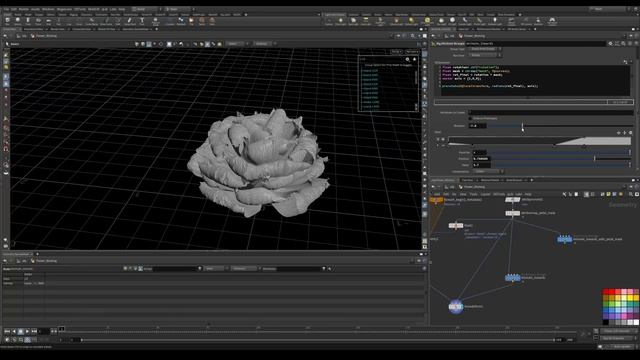Image resolution: width=640 pixels, height=360 pixels.
Task: Open the spreadsheet Group field dropdown arrow
Action: point(200,269)
